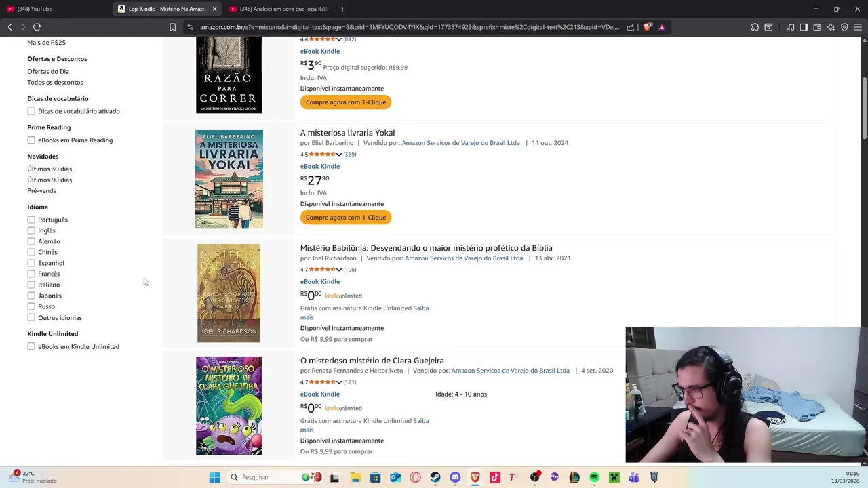Open Todos os descontos link
Image resolution: width=868 pixels, height=488 pixels.
(55, 82)
